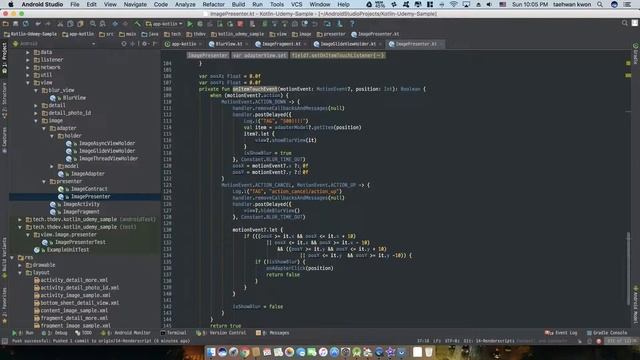Toggle the 1: Project side tool window

(x=4, y=58)
